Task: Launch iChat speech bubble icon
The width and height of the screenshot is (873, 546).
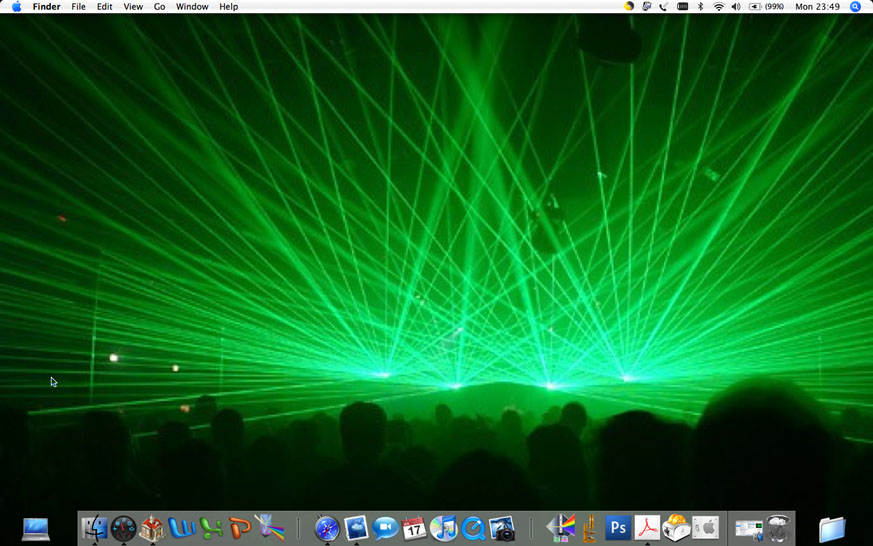Action: pos(385,528)
